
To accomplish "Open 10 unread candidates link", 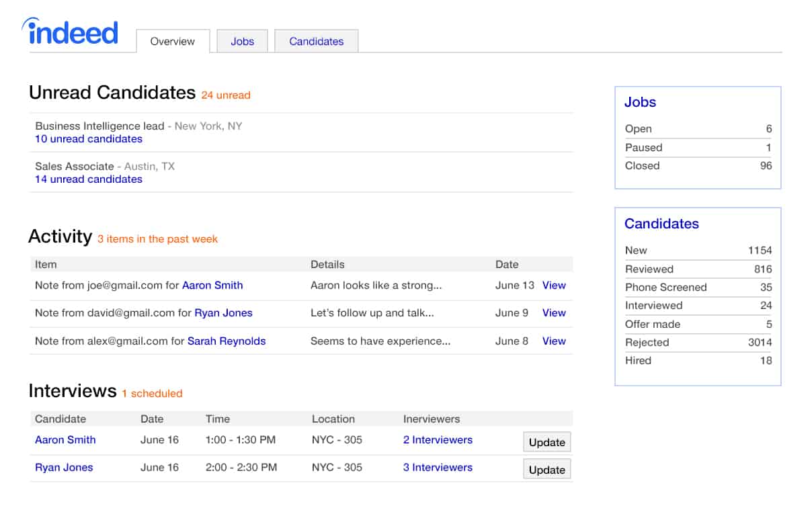I will pos(89,139).
